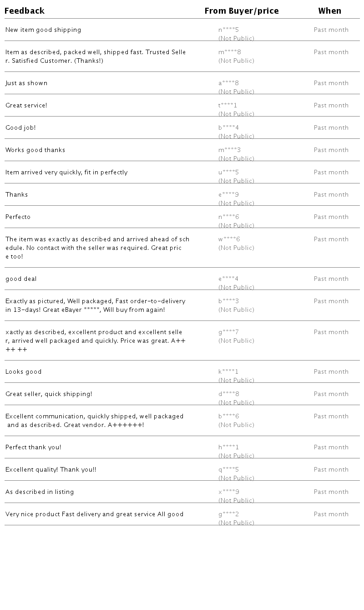
Task: Select the "Good job!" feedback text
Action: [x=20, y=128]
